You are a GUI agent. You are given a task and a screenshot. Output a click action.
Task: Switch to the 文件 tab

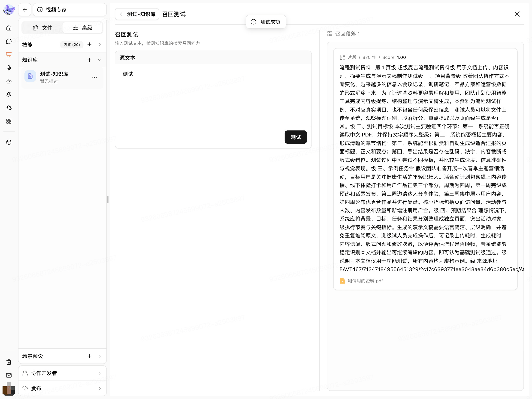[42, 28]
